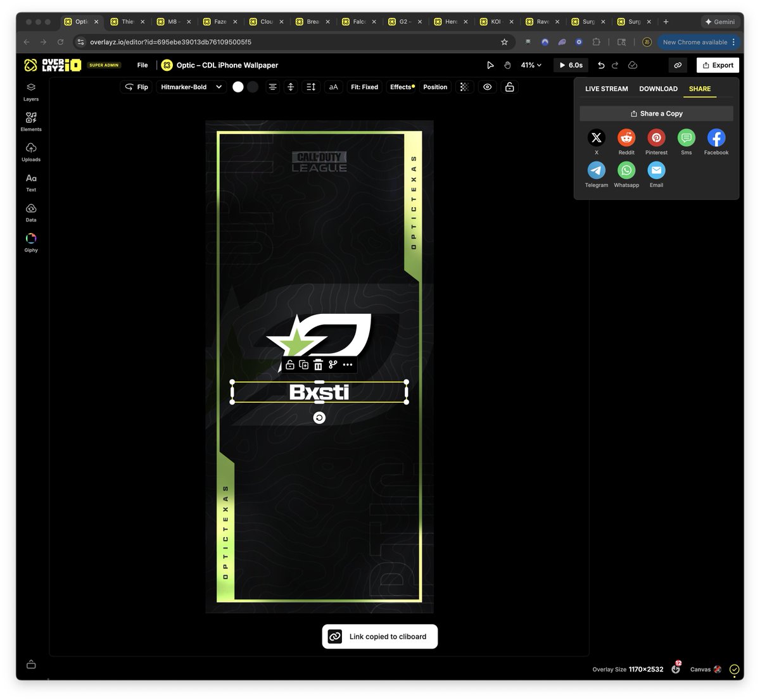Open the opacity checkerboard control

tap(464, 87)
